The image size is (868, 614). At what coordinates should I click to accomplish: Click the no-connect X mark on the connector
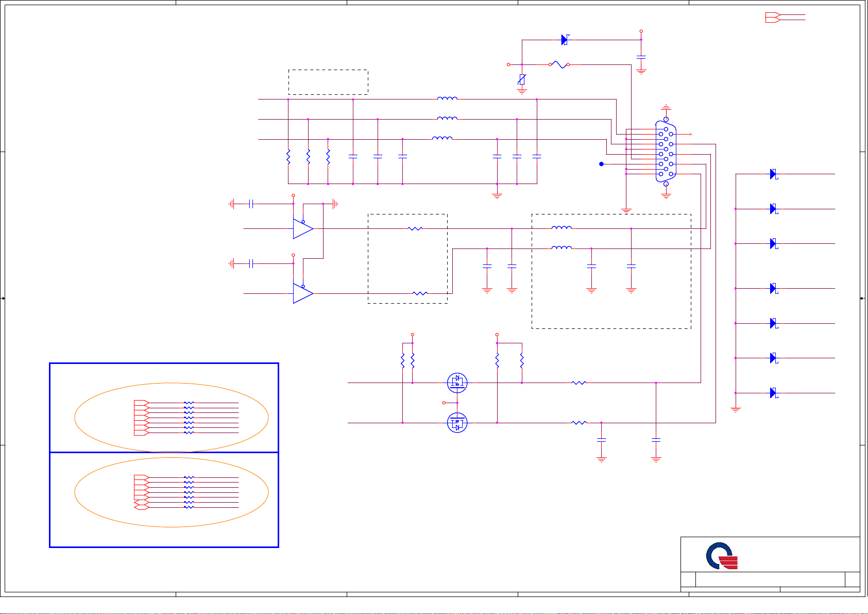pos(691,134)
